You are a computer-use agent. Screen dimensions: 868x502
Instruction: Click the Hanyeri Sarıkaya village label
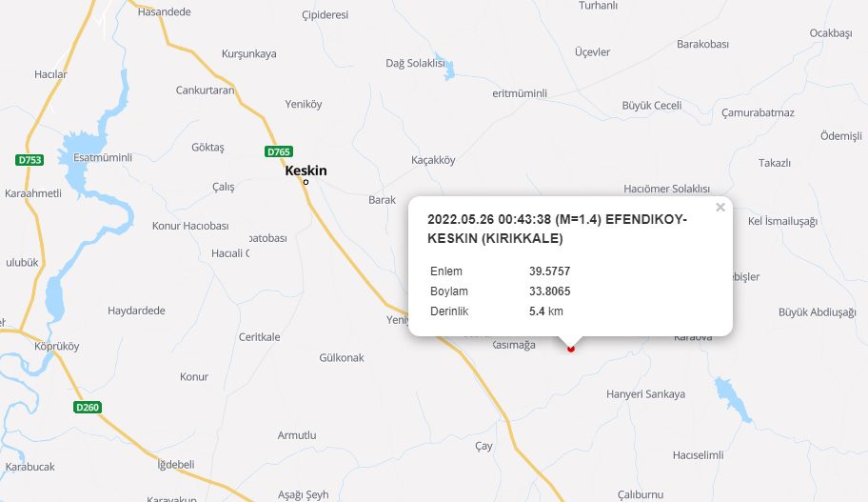(645, 394)
